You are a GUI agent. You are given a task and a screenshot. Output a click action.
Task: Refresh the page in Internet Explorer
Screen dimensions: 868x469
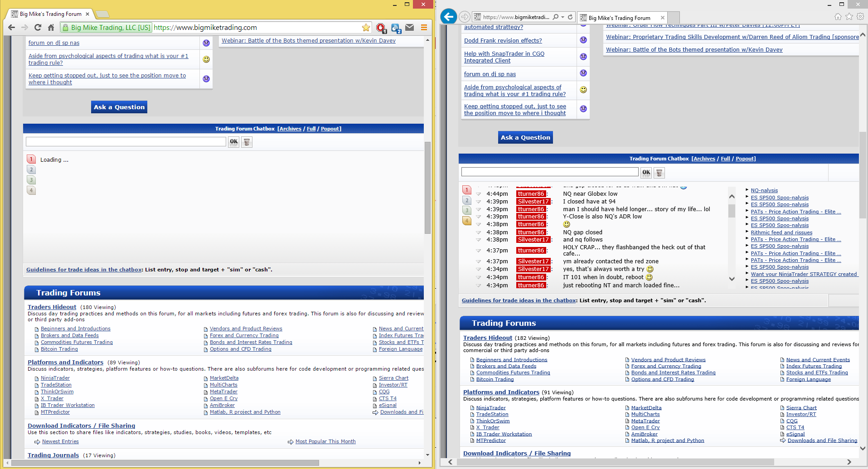pyautogui.click(x=570, y=17)
